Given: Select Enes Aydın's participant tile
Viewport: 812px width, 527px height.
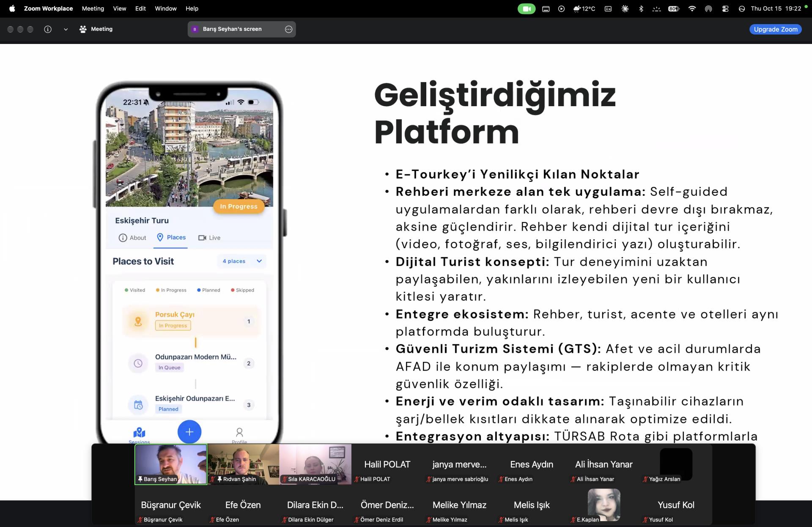Looking at the screenshot, I should (532, 464).
